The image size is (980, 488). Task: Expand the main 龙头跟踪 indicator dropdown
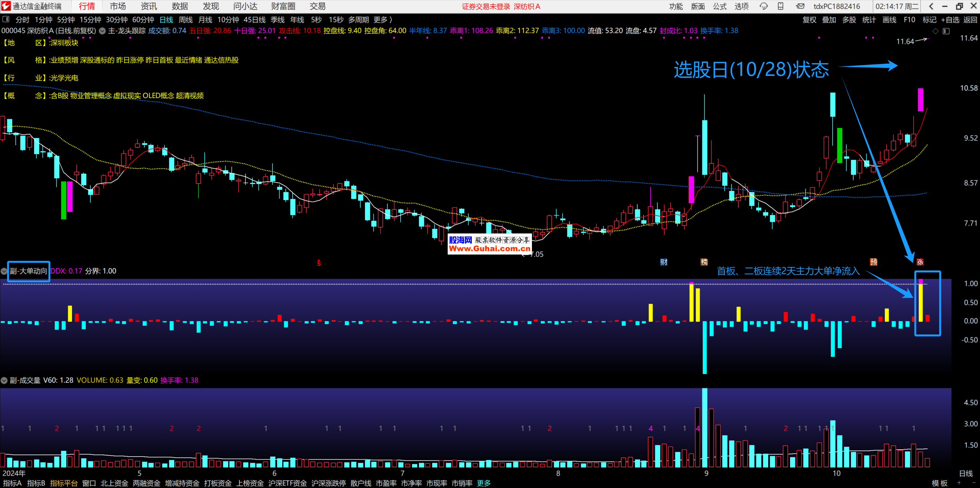103,31
